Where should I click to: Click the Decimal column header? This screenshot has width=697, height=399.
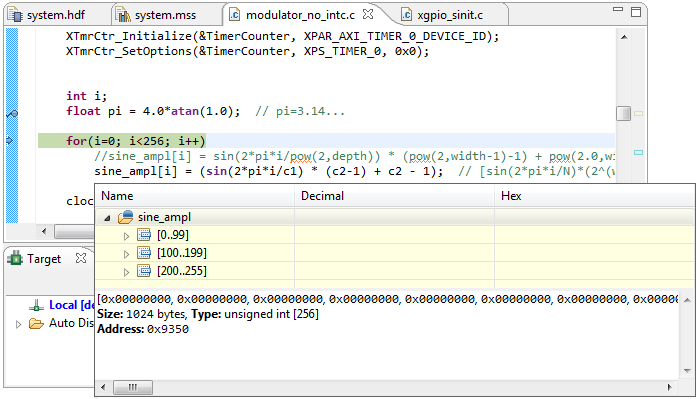pyautogui.click(x=394, y=196)
